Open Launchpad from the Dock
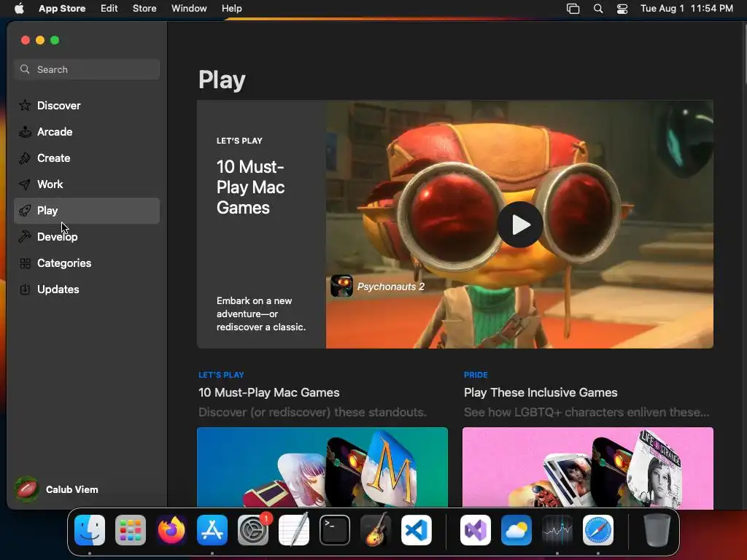747x560 pixels. point(131,530)
